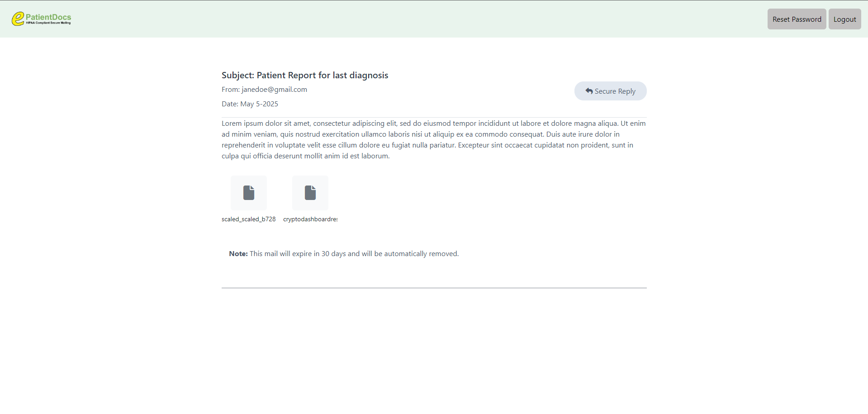The height and width of the screenshot is (414, 868).
Task: Select the cryptodashboardres file name label
Action: [x=310, y=219]
